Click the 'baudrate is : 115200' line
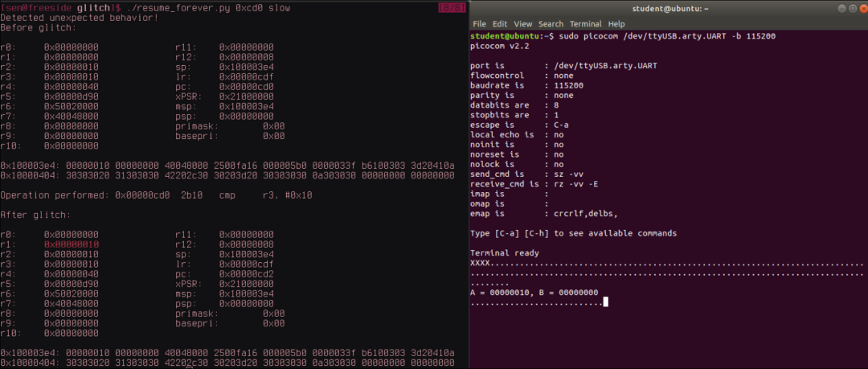 526,85
